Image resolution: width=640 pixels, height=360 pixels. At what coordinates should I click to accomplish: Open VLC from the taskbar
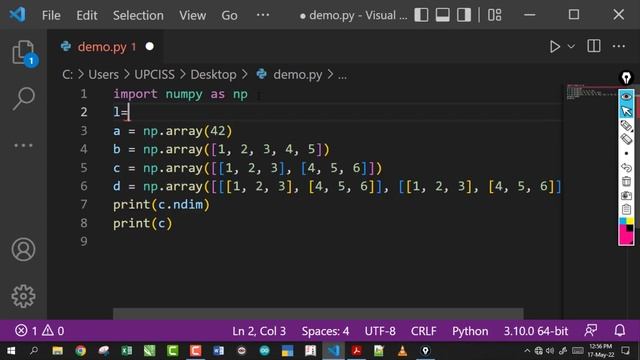(x=402, y=351)
